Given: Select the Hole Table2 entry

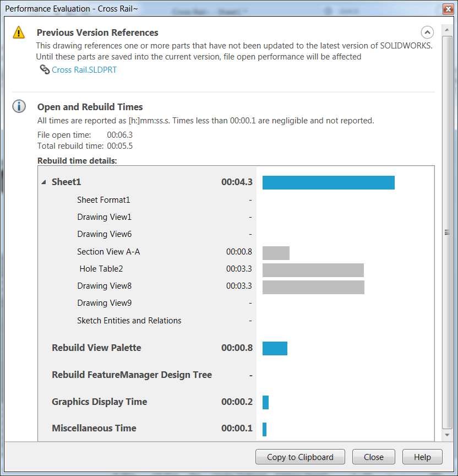Looking at the screenshot, I should (x=101, y=269).
